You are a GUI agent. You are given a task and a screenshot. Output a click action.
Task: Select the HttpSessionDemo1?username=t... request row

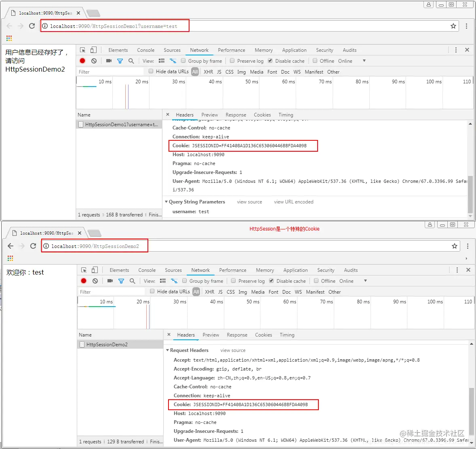pos(119,124)
